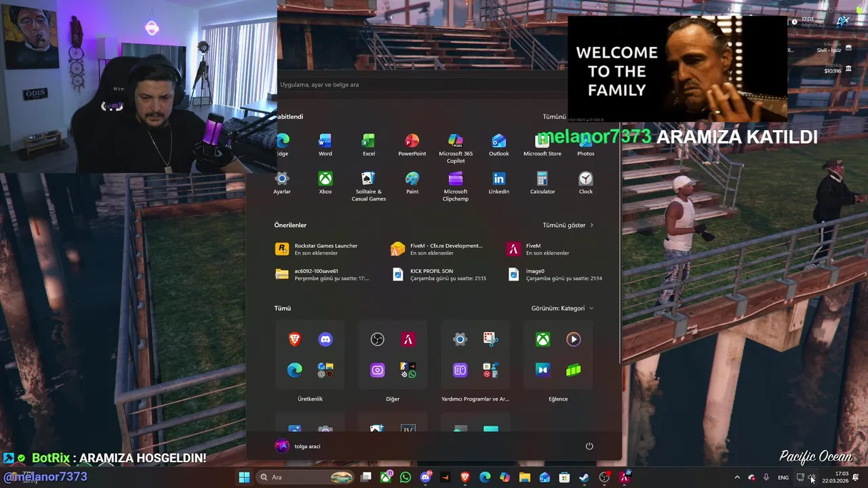Launch Excel from pinned apps
Screen dimensions: 868x488
[x=369, y=145]
